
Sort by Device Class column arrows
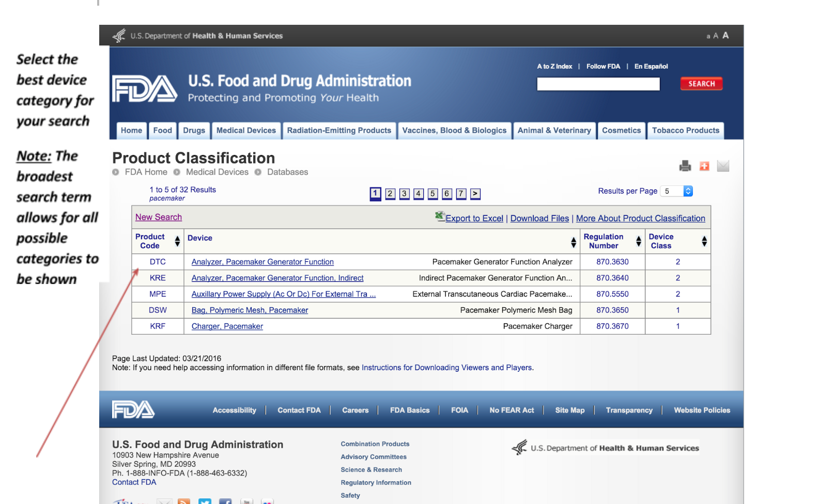tap(704, 241)
